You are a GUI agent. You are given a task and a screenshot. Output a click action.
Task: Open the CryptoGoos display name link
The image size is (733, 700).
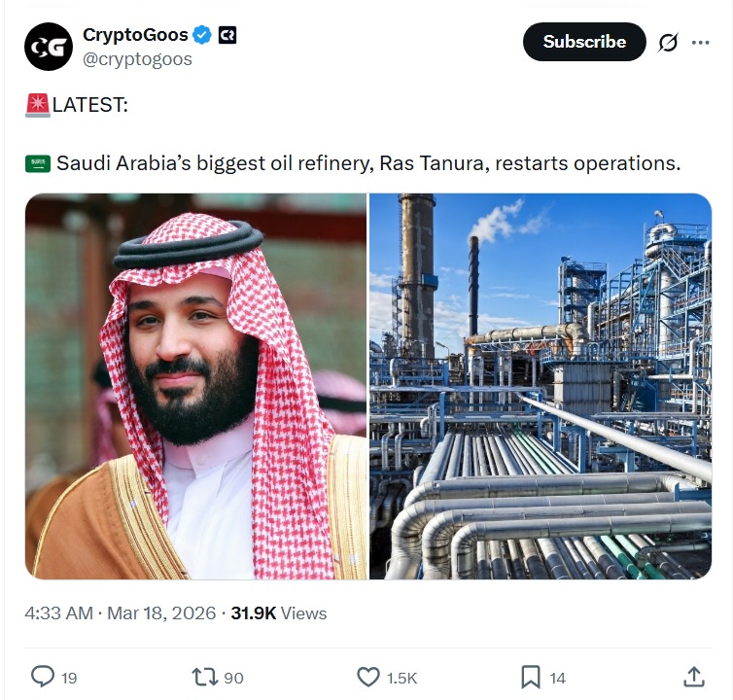pyautogui.click(x=135, y=35)
